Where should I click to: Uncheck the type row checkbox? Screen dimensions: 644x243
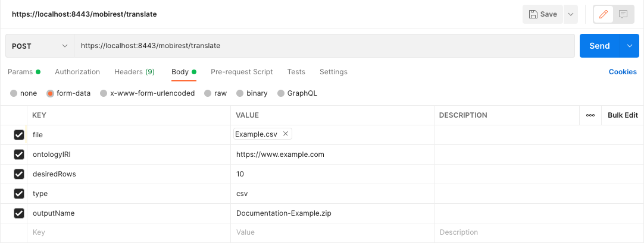pos(19,194)
